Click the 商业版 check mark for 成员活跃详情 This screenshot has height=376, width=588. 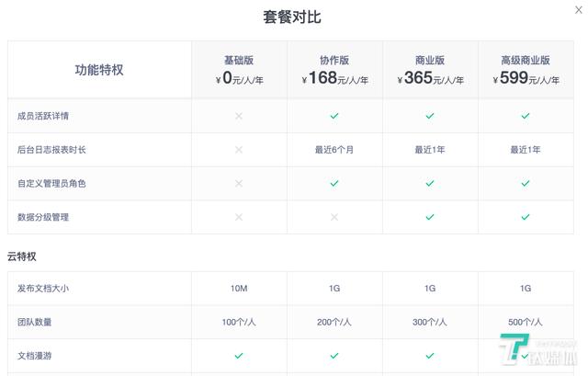pyautogui.click(x=430, y=116)
